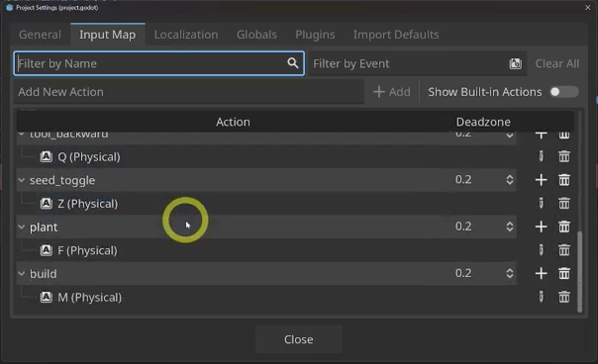Edit the F (Physical) event
The width and height of the screenshot is (598, 364).
(x=541, y=250)
